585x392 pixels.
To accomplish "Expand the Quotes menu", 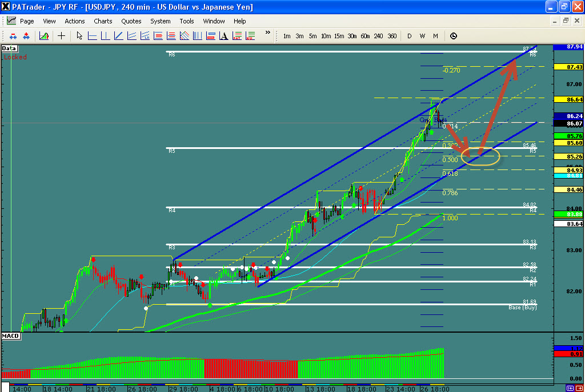I will point(131,21).
